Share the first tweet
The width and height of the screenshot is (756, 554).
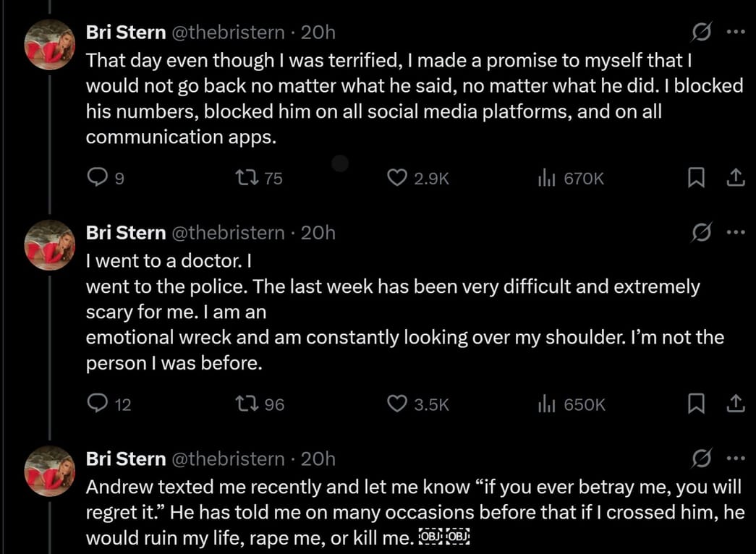coord(737,177)
